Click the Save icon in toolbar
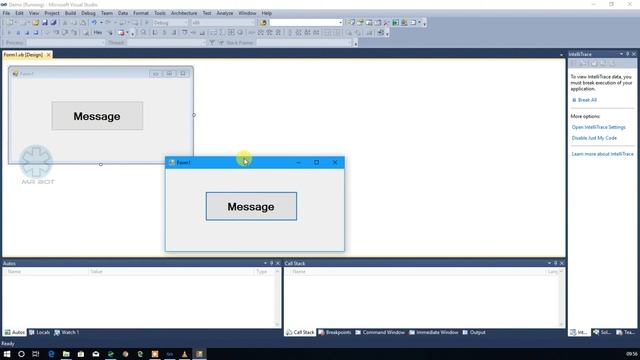The image size is (640, 360). coord(44,22)
